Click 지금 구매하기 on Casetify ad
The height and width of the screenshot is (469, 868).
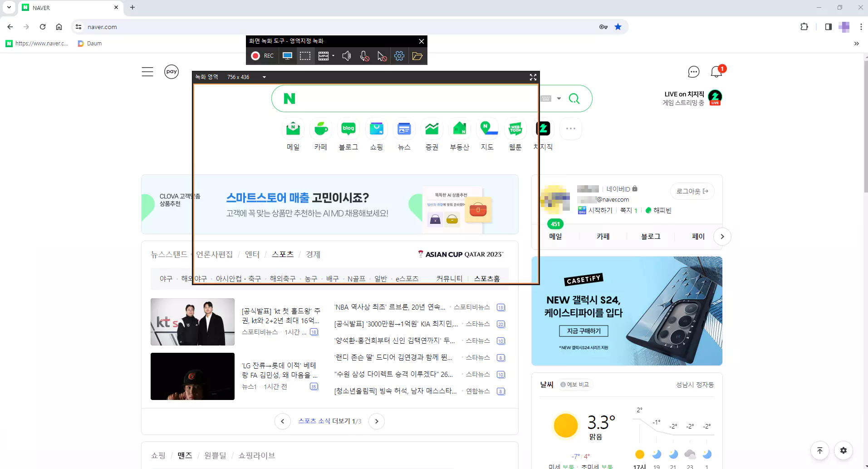click(x=584, y=331)
